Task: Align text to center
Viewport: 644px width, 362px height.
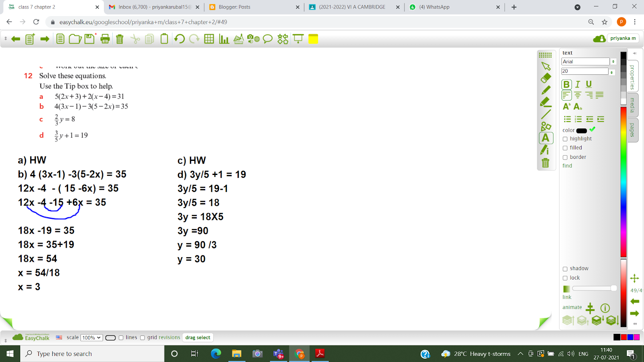Action: tap(578, 95)
